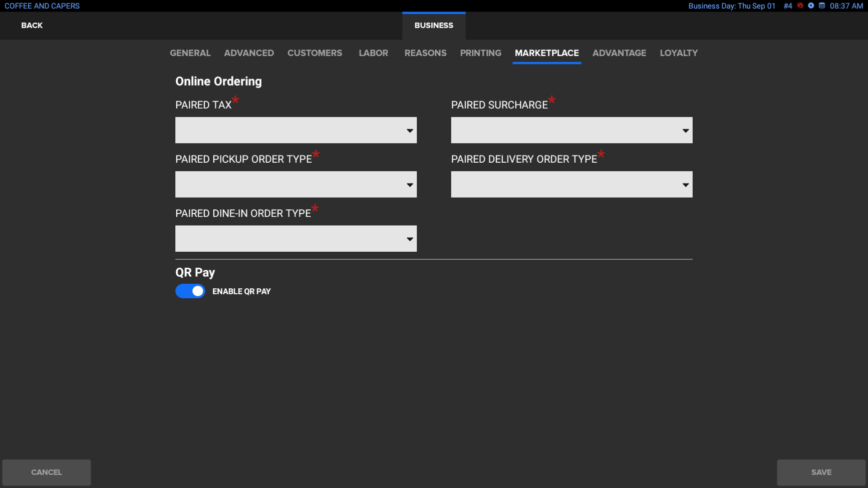868x488 pixels.
Task: Click the database status icon
Action: pyautogui.click(x=822, y=6)
